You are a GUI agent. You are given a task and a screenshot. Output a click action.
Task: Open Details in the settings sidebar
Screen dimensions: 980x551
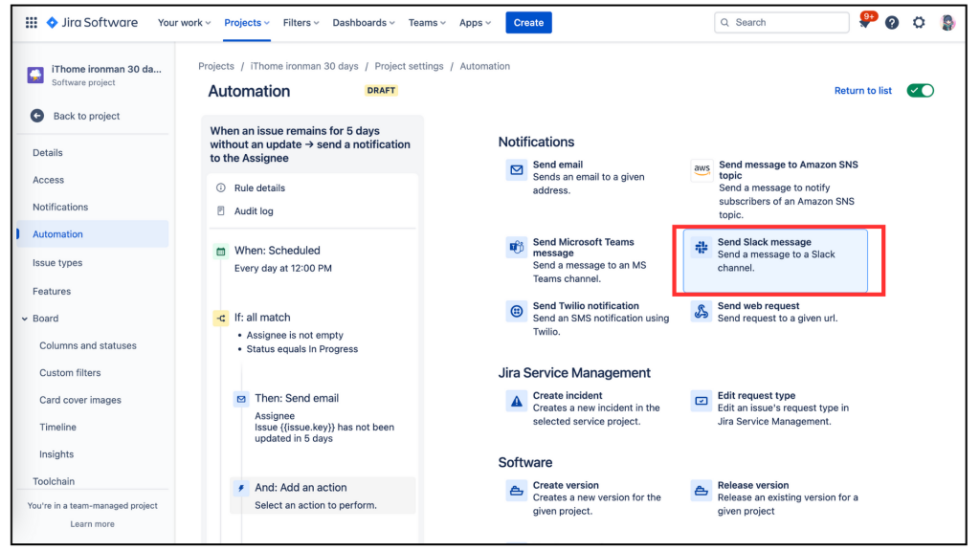48,152
